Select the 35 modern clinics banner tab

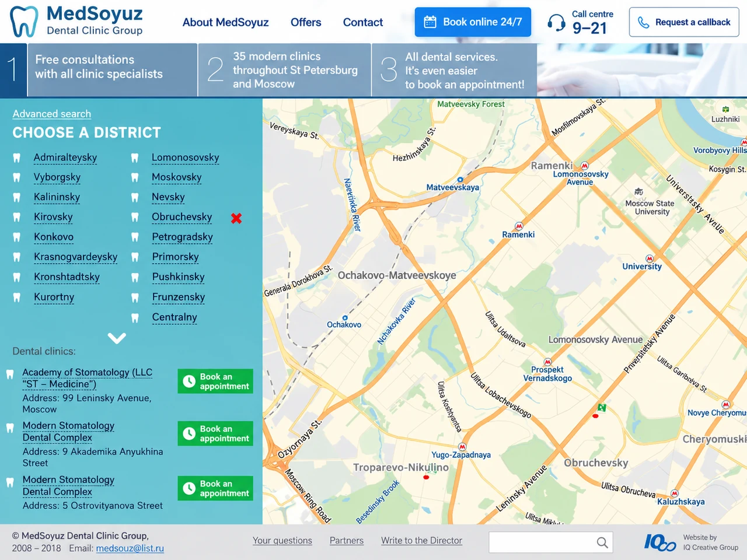coord(285,70)
